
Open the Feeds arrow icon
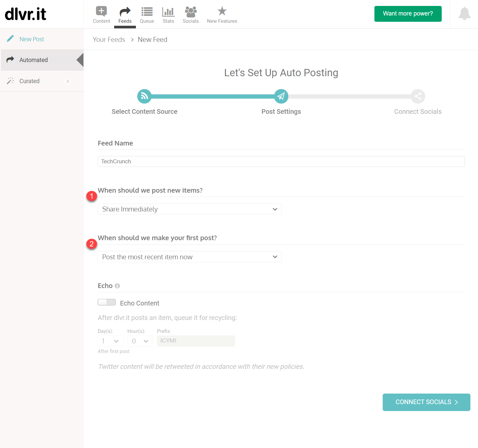point(125,12)
